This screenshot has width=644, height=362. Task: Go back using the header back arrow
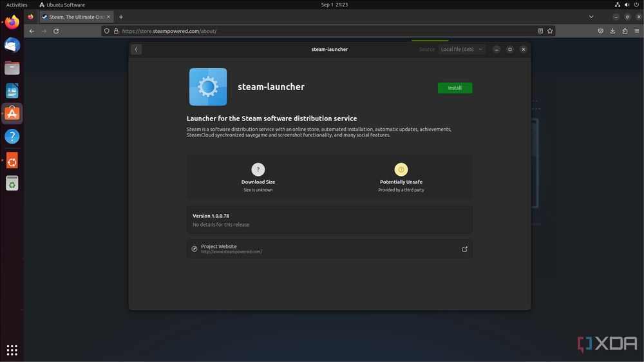tap(136, 50)
